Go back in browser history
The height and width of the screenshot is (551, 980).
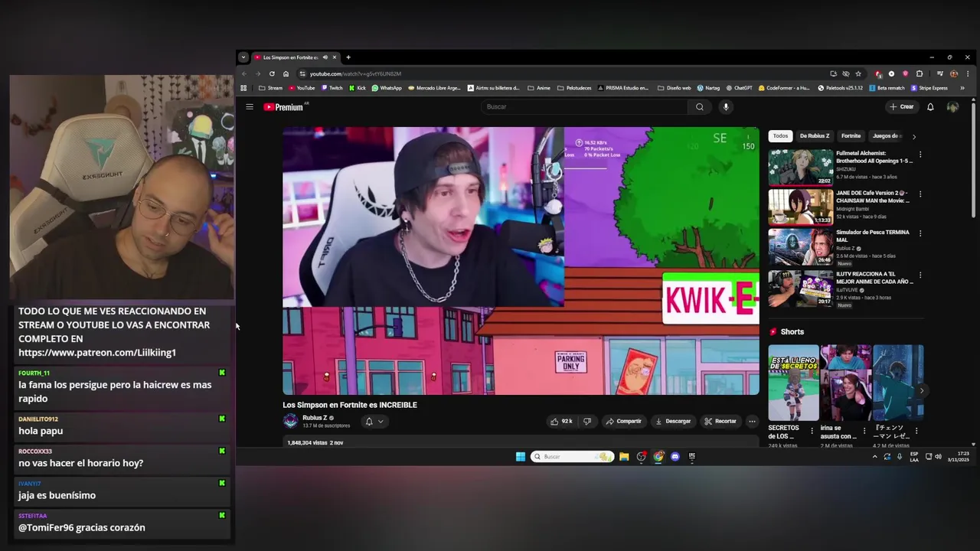coord(244,73)
